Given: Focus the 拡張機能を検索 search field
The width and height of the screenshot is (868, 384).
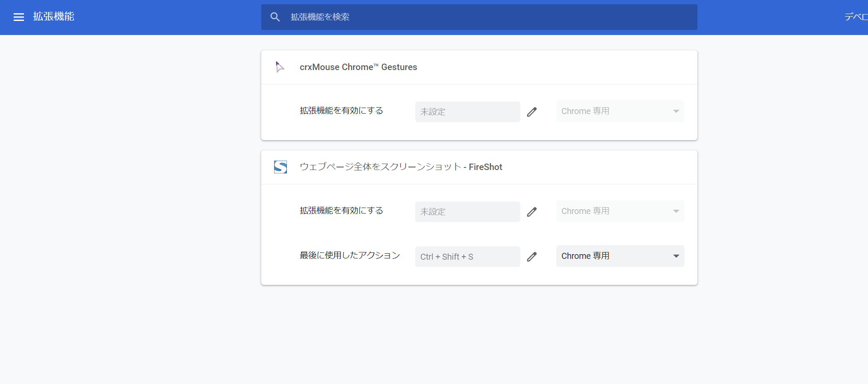Looking at the screenshot, I should click(479, 17).
